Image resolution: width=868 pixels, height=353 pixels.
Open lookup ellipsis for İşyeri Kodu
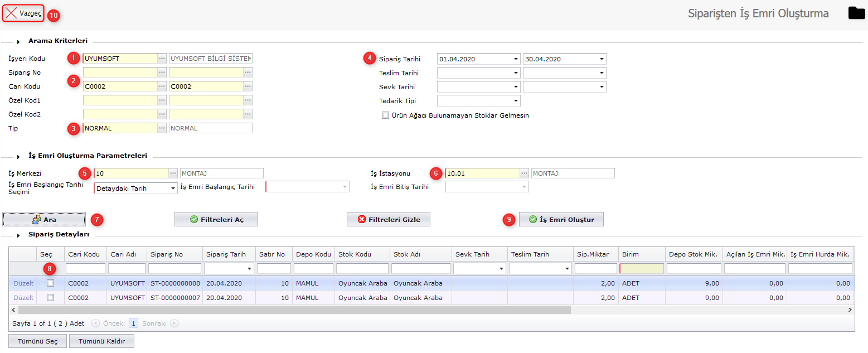tap(162, 59)
